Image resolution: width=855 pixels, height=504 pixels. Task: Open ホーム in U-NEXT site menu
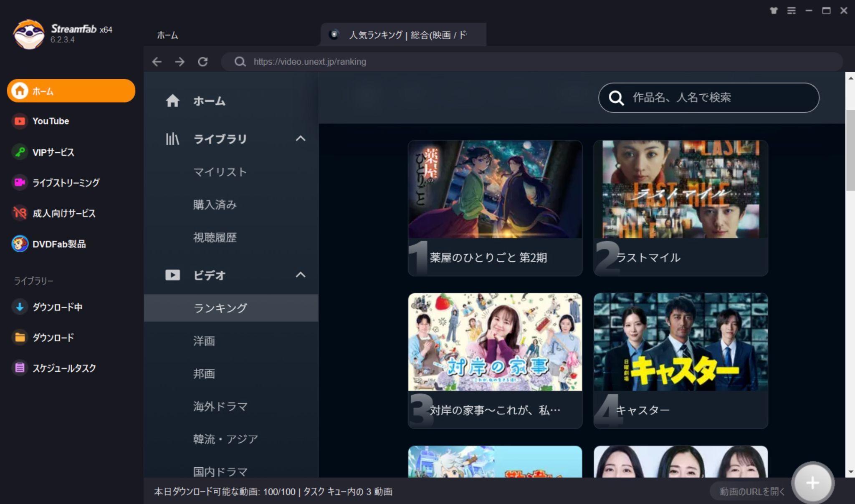point(209,101)
